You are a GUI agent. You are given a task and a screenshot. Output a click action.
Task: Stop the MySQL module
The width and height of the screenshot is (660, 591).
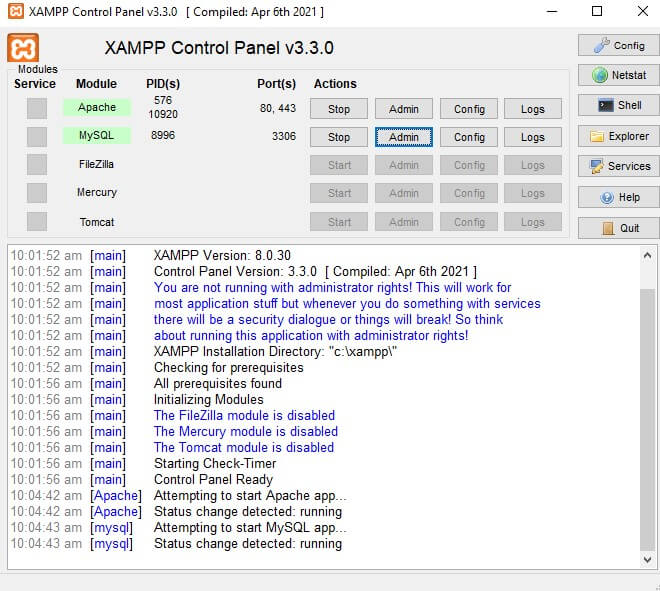(x=339, y=137)
